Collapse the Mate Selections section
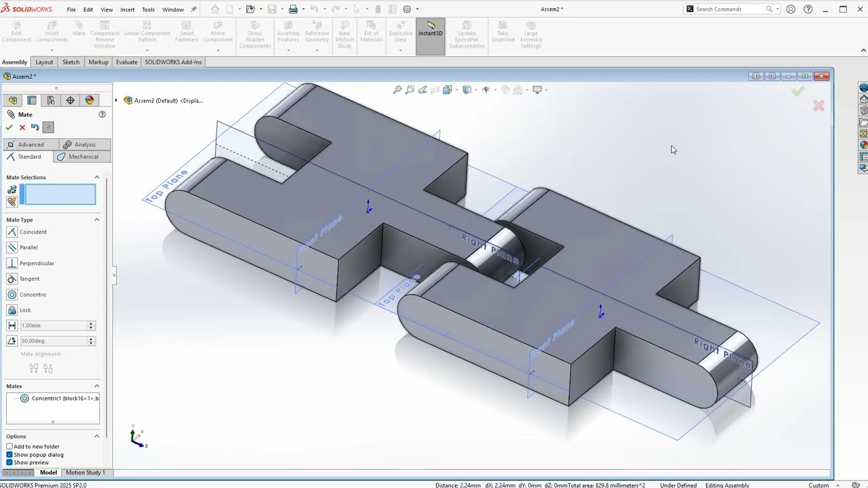Viewport: 868px width, 488px height. click(96, 178)
